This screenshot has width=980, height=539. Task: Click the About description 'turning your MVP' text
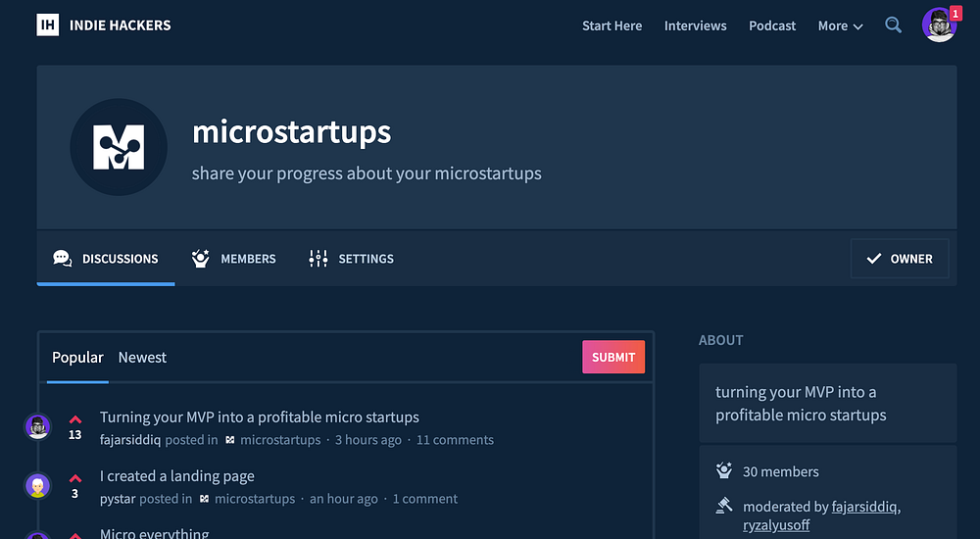[x=801, y=404]
